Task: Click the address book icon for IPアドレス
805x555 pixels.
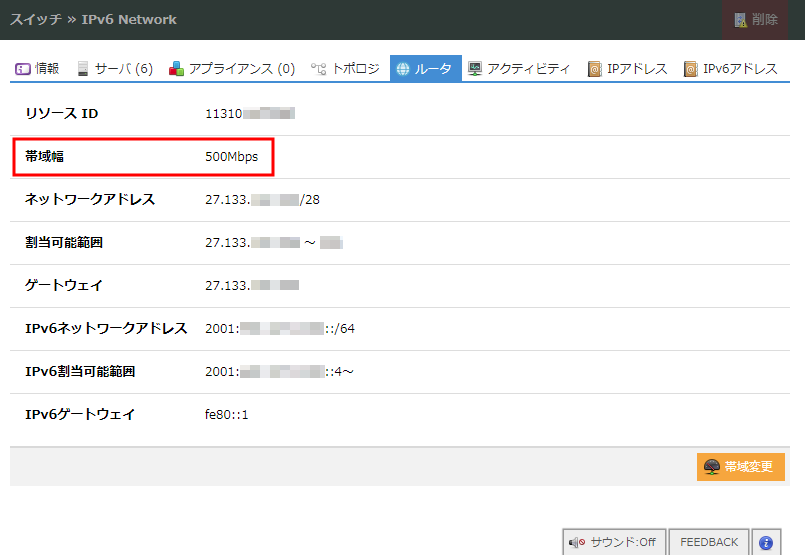Action: [595, 69]
